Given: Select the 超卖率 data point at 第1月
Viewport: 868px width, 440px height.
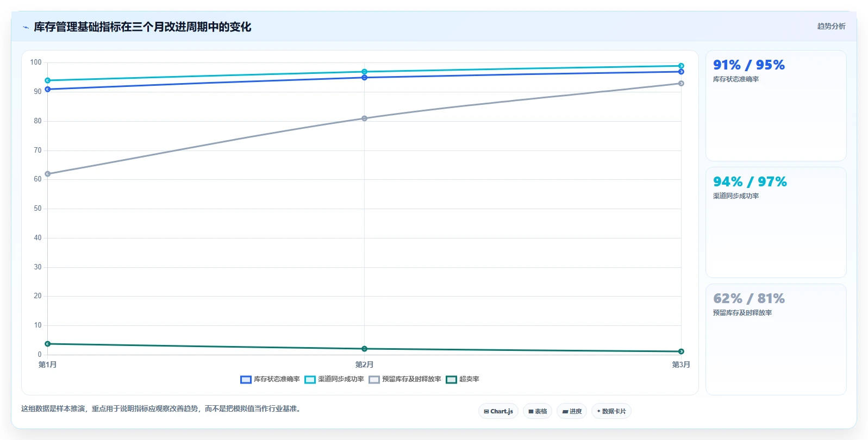Looking at the screenshot, I should (48, 344).
